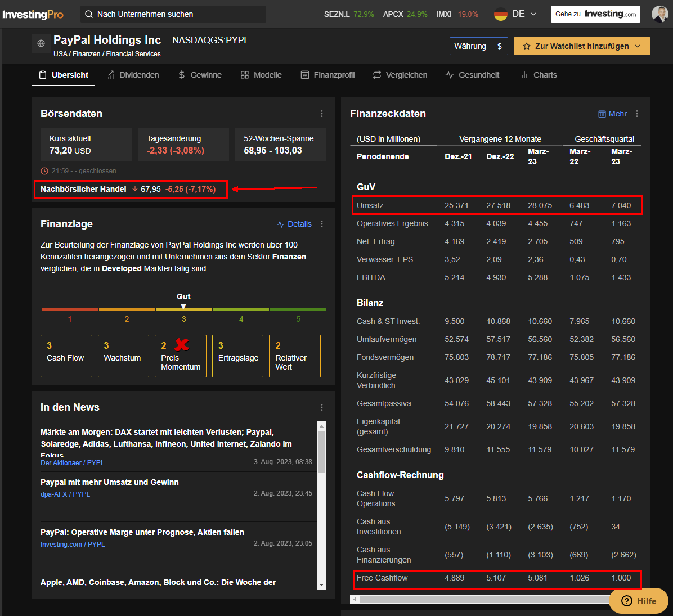This screenshot has width=673, height=616.
Task: Click the 52-Wochen-Spanne value 58,95 - 103,03
Action: coord(273,151)
